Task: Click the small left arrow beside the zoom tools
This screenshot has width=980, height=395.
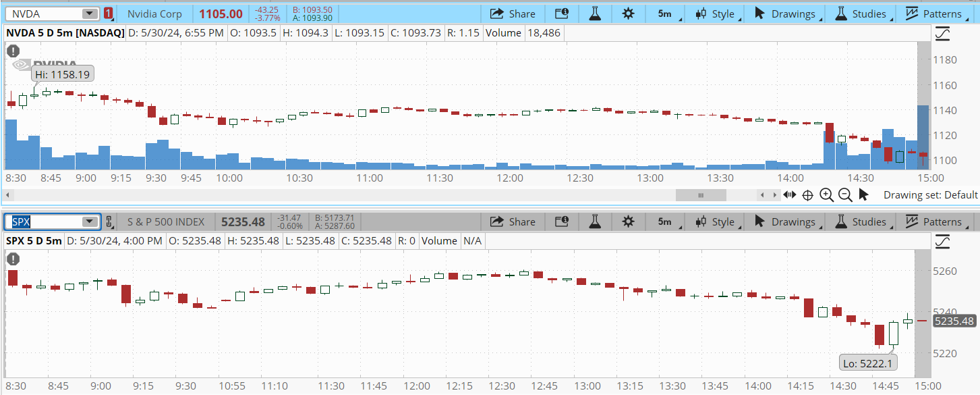Action: (x=761, y=195)
